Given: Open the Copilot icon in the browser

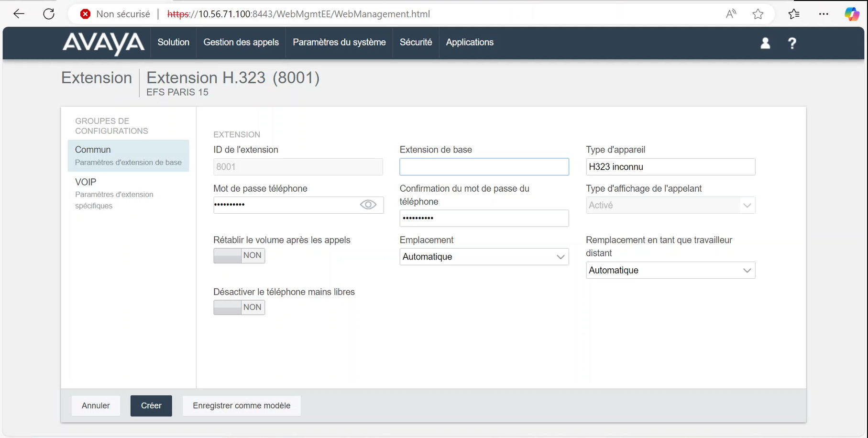Looking at the screenshot, I should point(851,14).
